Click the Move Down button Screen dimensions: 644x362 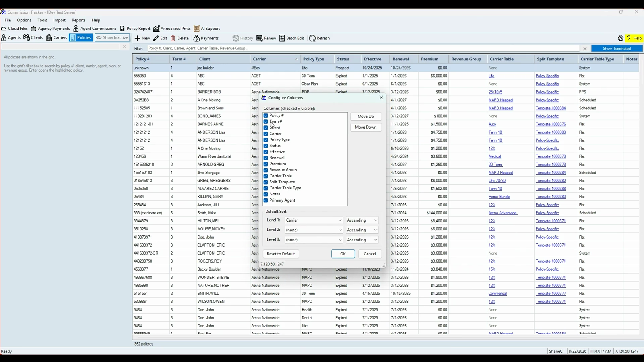(365, 128)
